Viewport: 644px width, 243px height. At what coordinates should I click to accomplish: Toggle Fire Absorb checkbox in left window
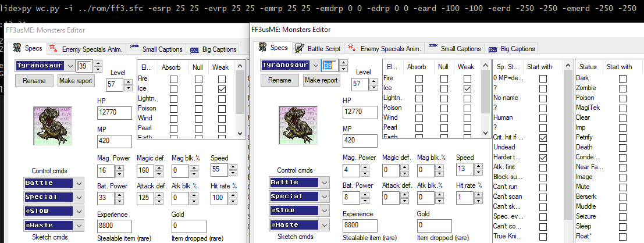tap(174, 79)
